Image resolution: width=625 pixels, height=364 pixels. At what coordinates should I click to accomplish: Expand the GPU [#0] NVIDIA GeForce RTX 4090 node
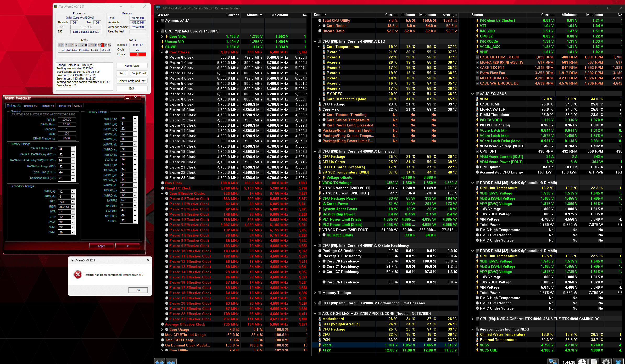pos(473,319)
